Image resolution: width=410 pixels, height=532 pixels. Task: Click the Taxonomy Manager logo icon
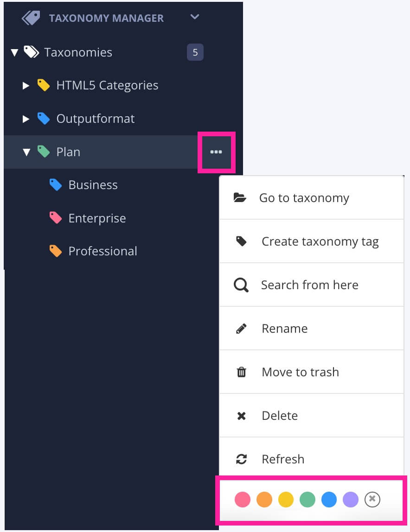(x=31, y=17)
